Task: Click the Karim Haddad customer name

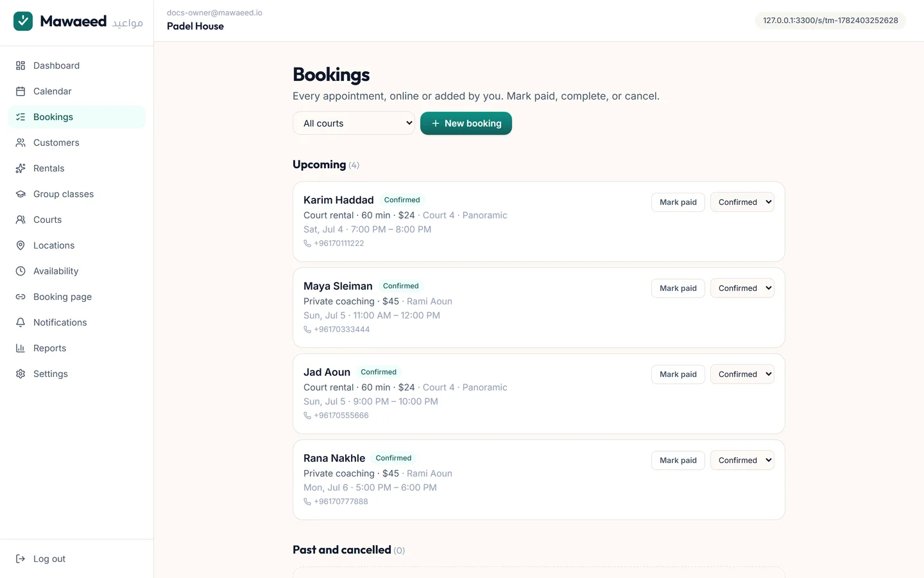Action: [339, 200]
